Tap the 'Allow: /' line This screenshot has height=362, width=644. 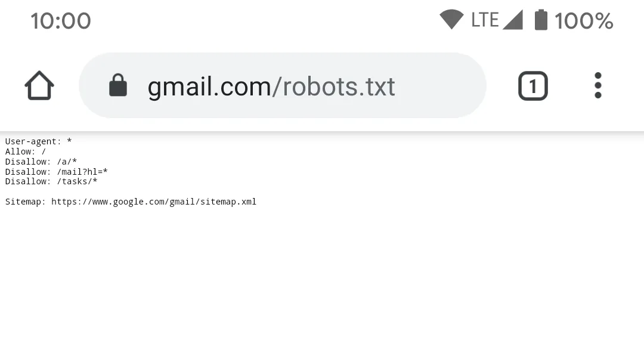point(26,151)
